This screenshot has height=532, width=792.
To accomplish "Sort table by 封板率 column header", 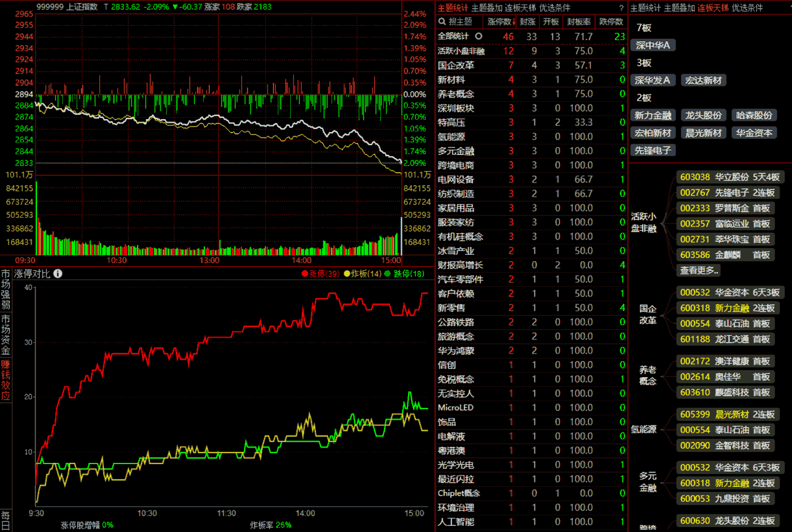I will point(579,22).
